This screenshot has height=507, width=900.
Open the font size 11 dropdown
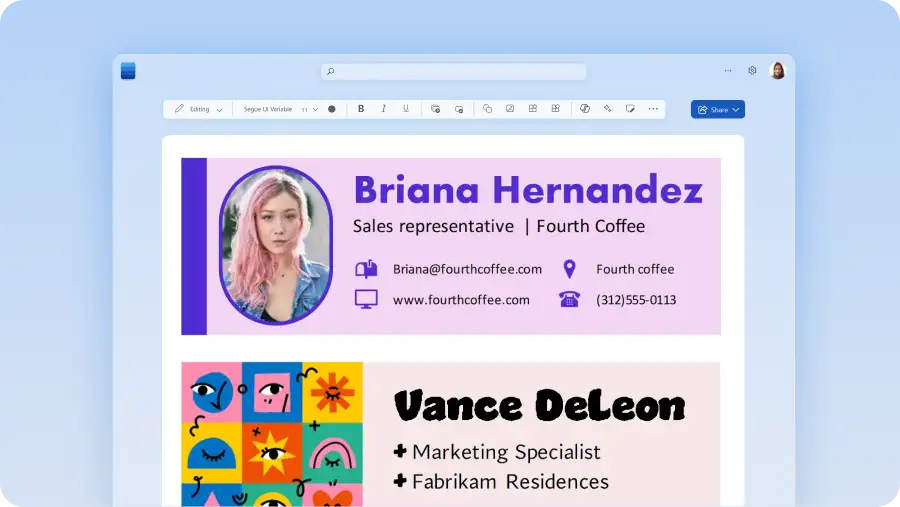(x=310, y=109)
